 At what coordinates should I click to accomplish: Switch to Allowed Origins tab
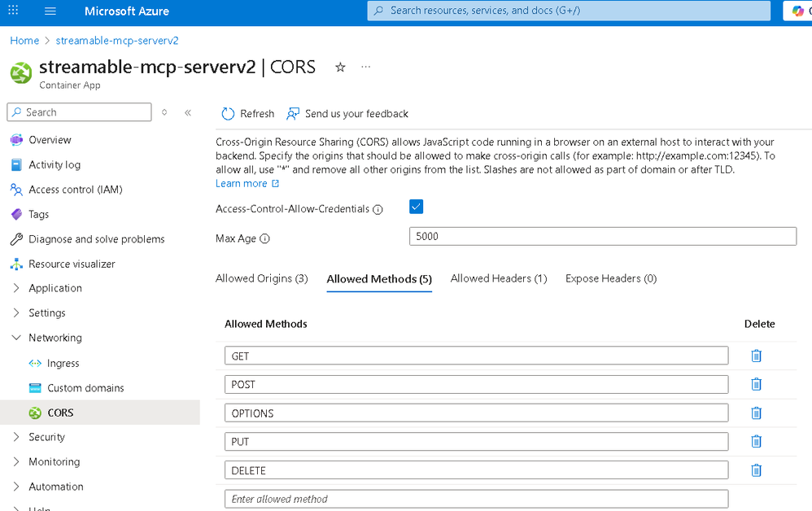[x=261, y=278]
